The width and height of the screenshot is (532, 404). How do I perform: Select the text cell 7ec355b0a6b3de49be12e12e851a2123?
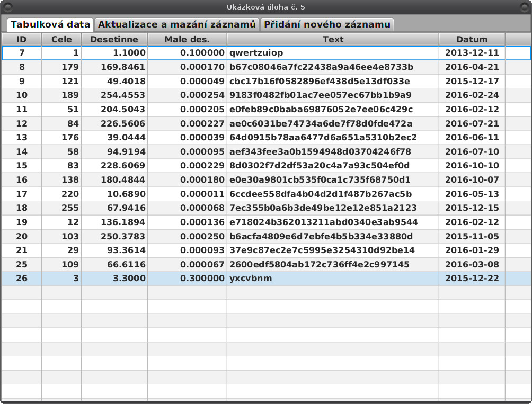[x=333, y=208]
